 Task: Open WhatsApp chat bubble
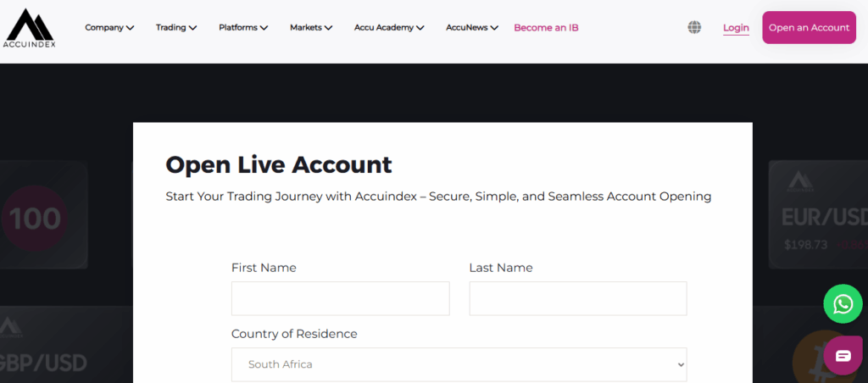(843, 304)
